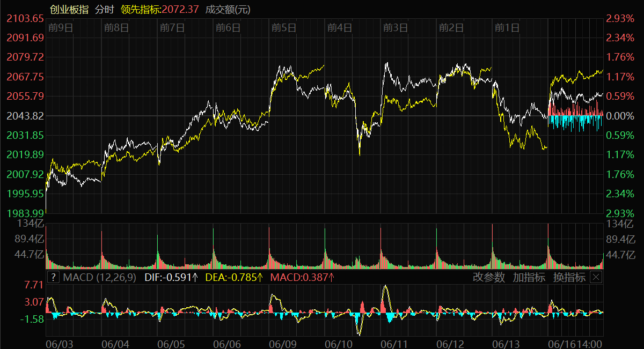Click the 06/09 date on time axis
This screenshot has width=644, height=349.
[283, 343]
